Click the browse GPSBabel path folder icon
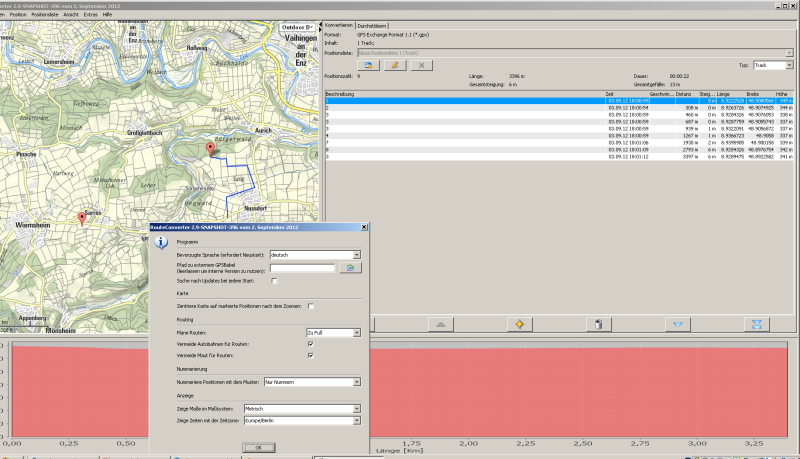 pyautogui.click(x=350, y=268)
